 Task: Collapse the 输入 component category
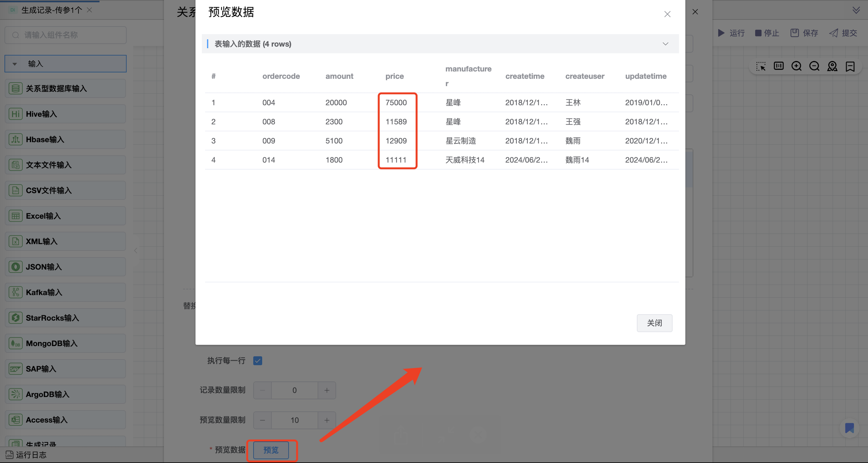coord(15,64)
